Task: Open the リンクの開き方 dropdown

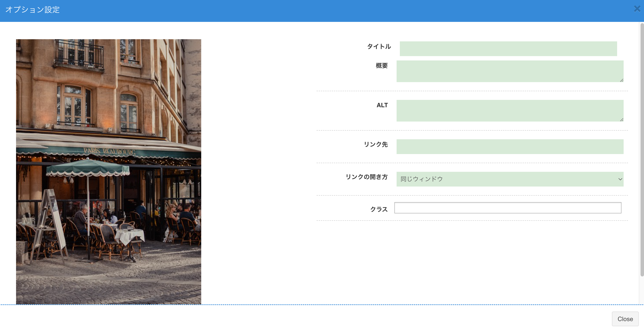Action: pos(510,179)
